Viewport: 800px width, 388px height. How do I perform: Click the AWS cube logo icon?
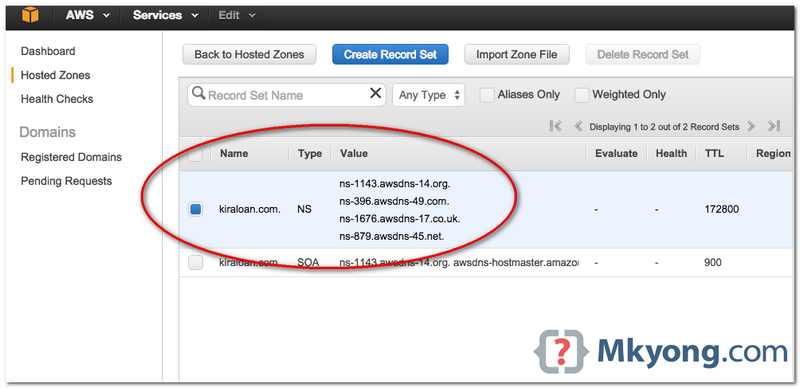(30, 15)
